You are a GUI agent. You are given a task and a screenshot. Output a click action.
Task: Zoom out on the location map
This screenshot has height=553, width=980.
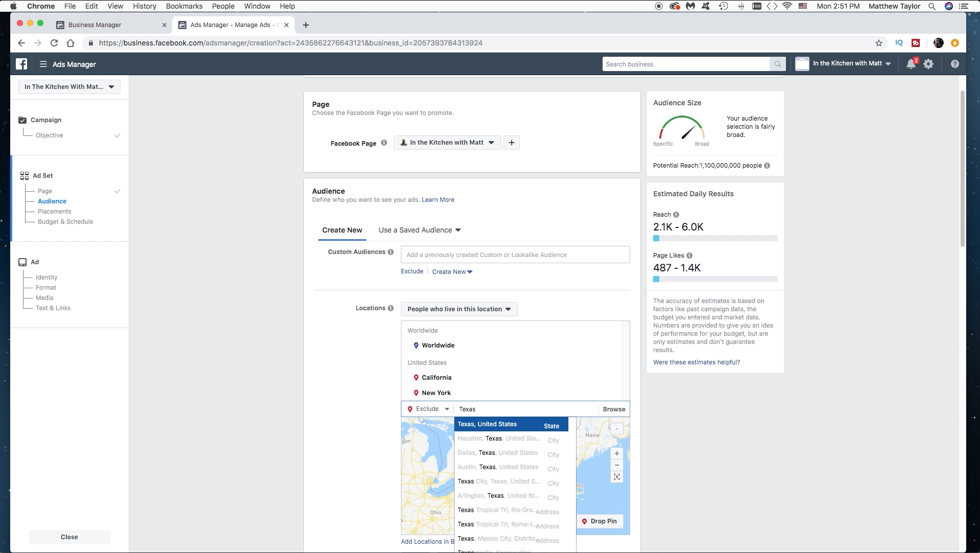pos(617,465)
